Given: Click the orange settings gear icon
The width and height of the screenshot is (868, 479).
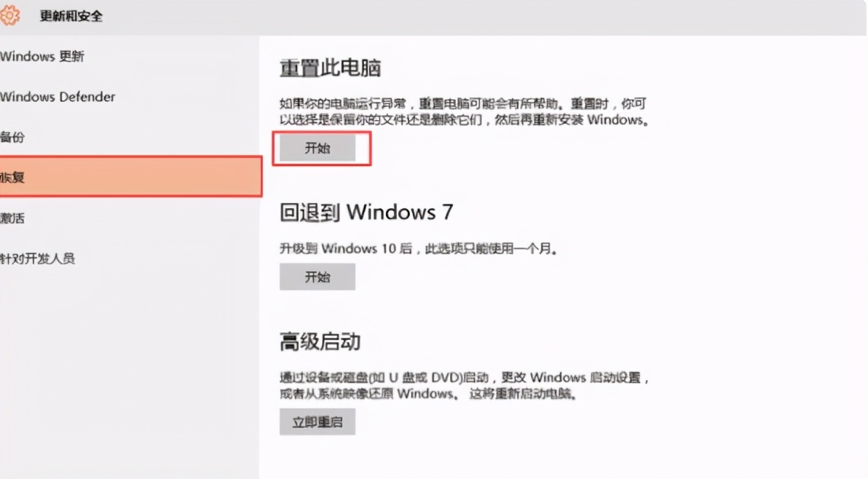Looking at the screenshot, I should pyautogui.click(x=9, y=15).
